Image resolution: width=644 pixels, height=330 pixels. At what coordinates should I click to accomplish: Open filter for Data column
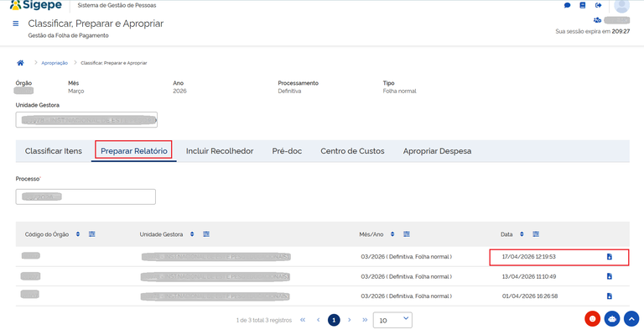click(x=536, y=234)
